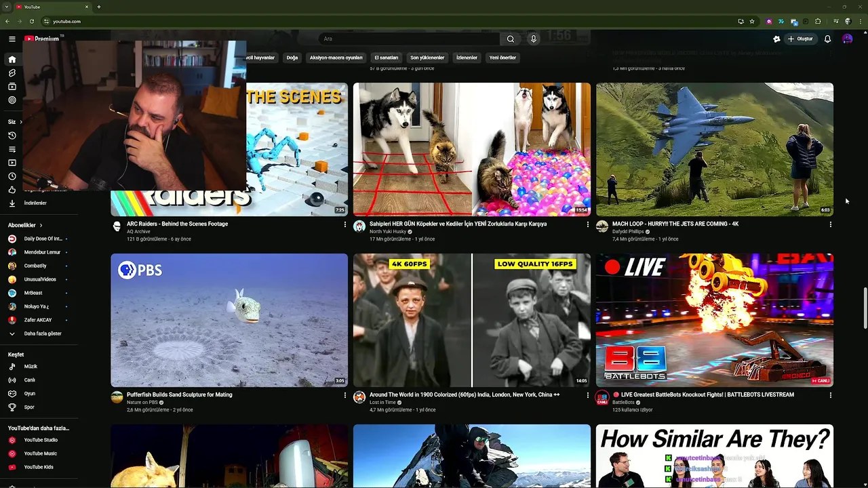Screen dimensions: 868x488
Task: Select Aksiyon-macera oyunları filter chip
Action: pyautogui.click(x=336, y=58)
